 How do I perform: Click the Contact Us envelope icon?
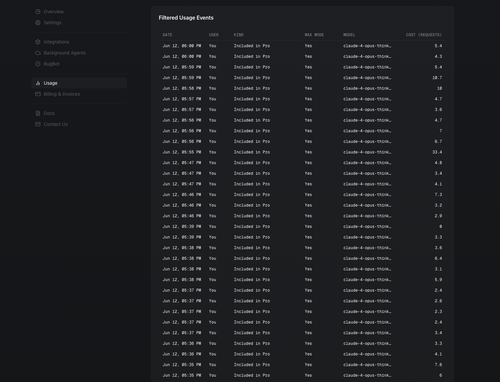38,124
